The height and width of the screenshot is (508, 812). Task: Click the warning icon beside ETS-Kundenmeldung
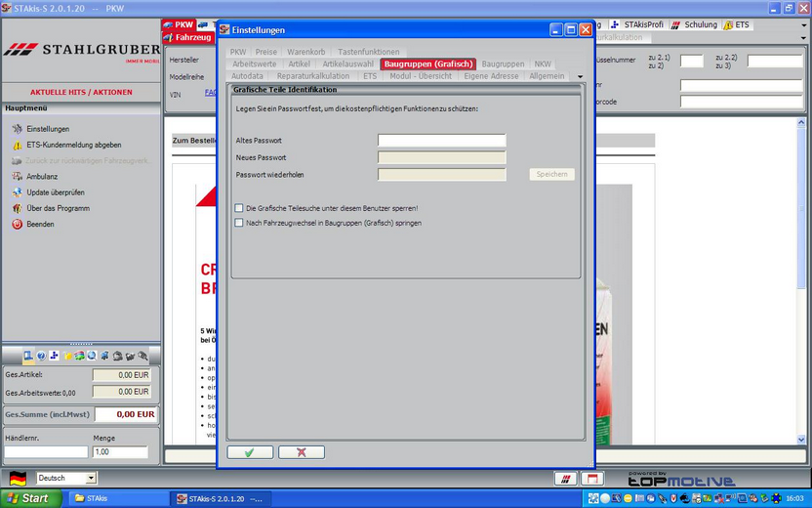coord(18,145)
